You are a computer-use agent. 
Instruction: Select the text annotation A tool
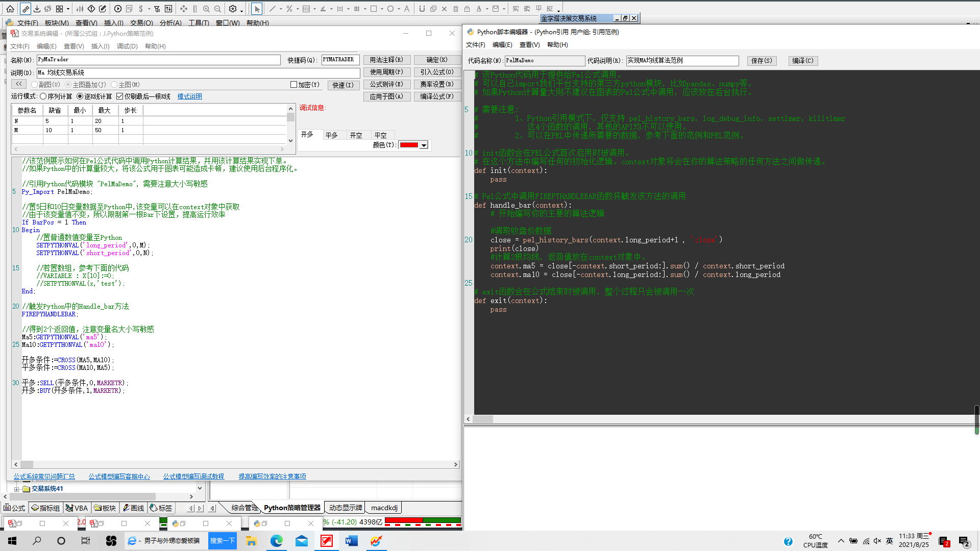[x=407, y=9]
